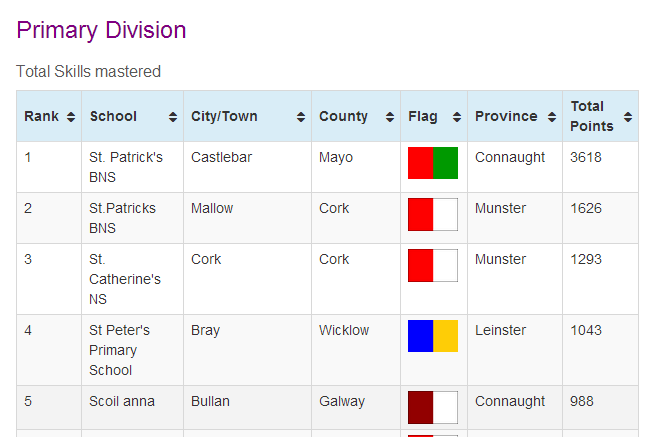Image resolution: width=651 pixels, height=437 pixels.
Task: Click the Wicklow blue and yellow flag
Action: (433, 336)
